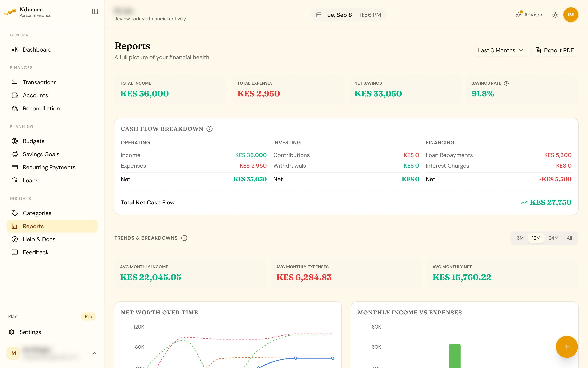
Task: Click the floating plus add button
Action: (566, 347)
